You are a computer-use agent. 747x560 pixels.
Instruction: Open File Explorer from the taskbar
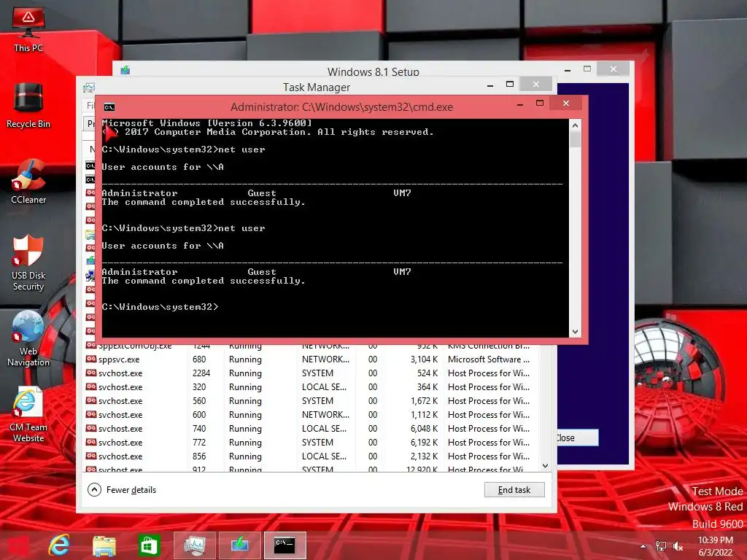pos(104,545)
